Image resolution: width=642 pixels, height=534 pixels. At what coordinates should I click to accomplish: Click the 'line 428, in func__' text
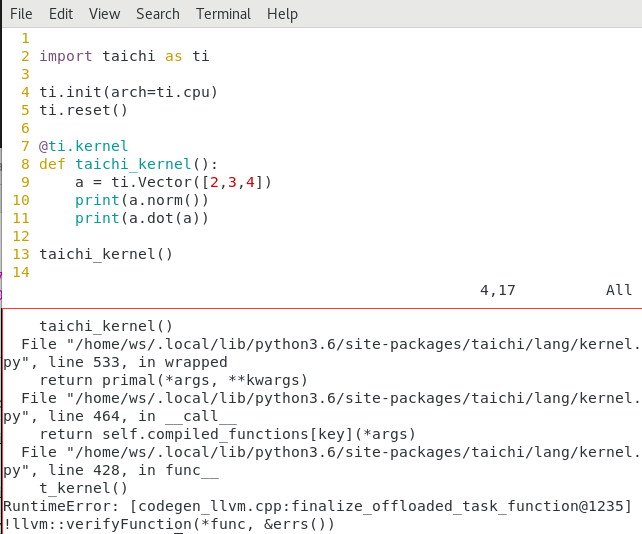133,471
